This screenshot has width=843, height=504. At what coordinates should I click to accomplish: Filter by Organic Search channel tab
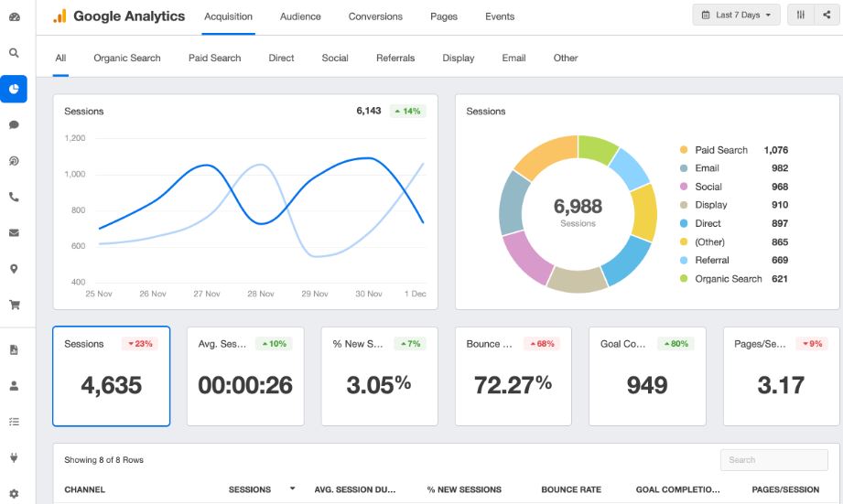tap(127, 58)
